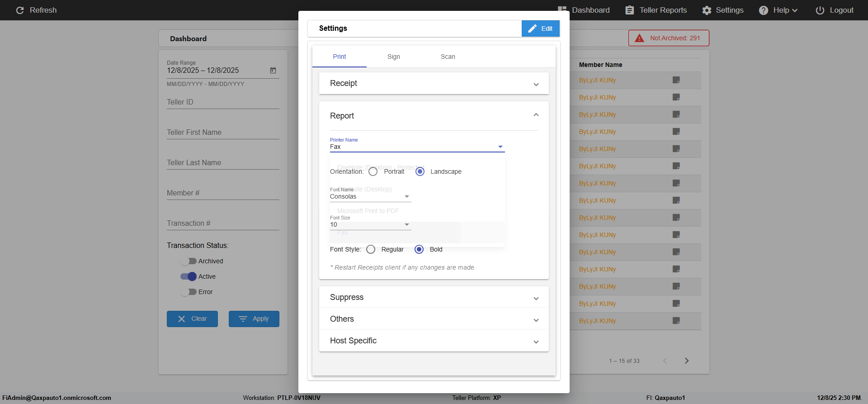Switch to the Scan tab
This screenshot has height=404, width=868.
pos(448,57)
